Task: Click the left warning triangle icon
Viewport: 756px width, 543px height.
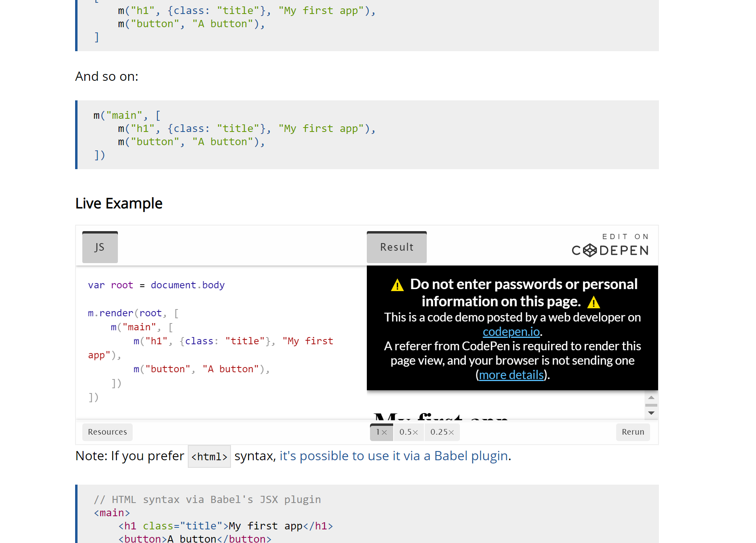Action: pos(397,285)
